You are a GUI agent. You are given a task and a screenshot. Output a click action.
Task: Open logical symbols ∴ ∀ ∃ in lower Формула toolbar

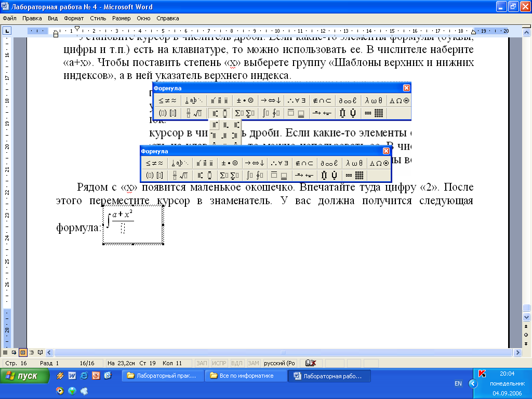279,163
